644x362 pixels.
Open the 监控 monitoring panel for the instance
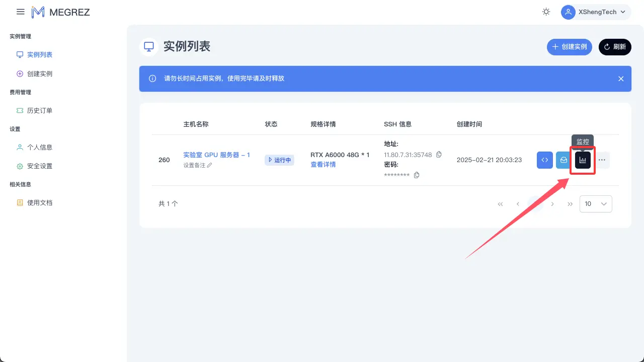[x=582, y=160]
